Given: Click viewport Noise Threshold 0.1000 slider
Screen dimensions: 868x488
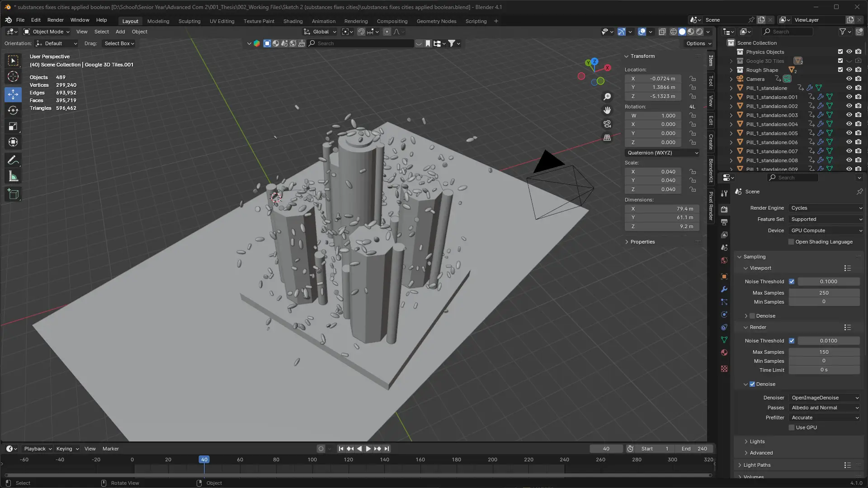Looking at the screenshot, I should tap(828, 282).
